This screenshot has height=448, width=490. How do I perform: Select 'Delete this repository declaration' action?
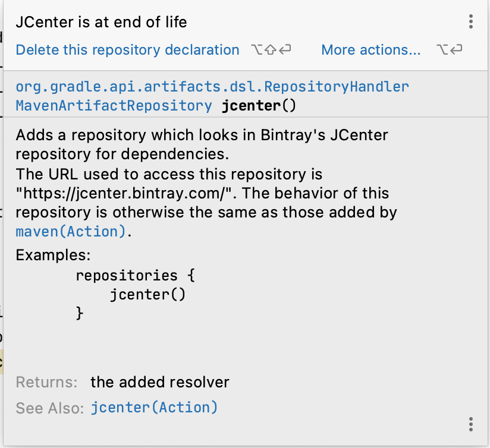[127, 50]
